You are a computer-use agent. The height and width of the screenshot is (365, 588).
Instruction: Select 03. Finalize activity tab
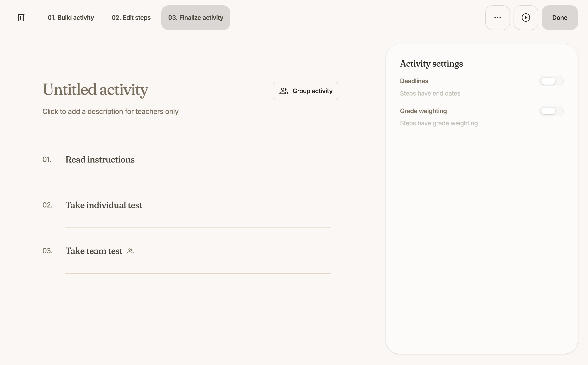tap(196, 18)
